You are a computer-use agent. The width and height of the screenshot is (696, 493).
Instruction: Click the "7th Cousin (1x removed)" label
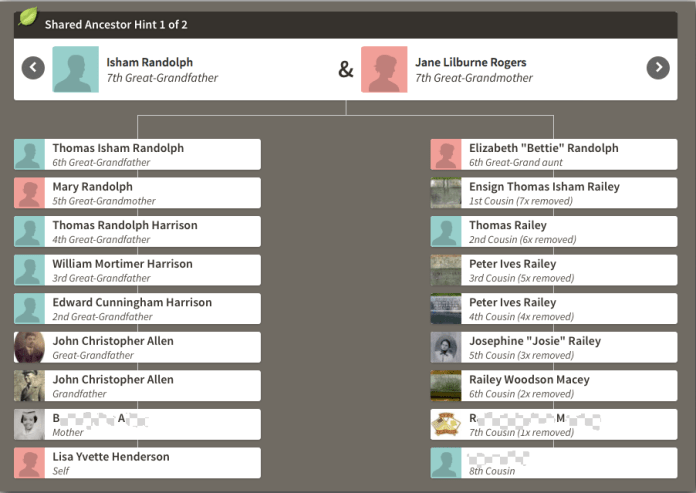point(522,433)
